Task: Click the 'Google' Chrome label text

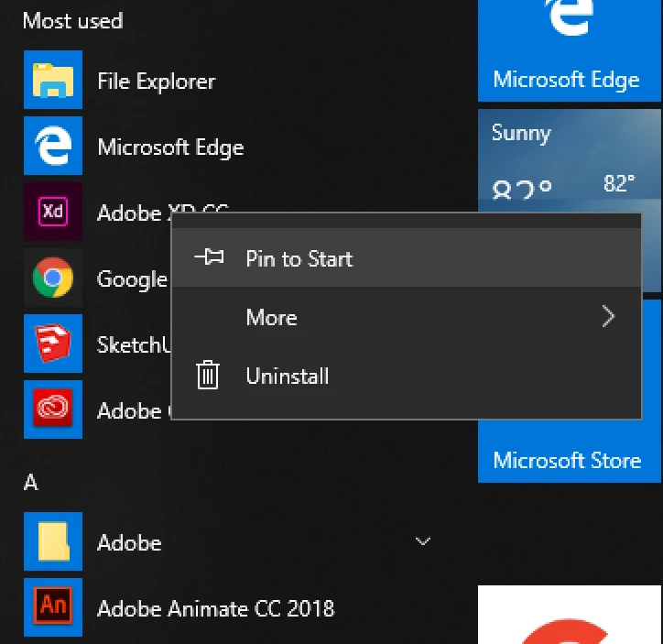Action: click(x=133, y=279)
